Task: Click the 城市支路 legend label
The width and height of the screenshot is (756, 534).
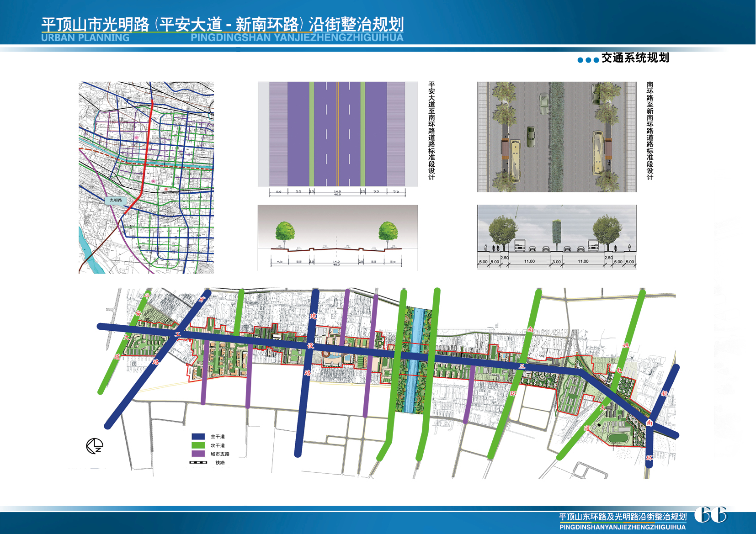Action: (x=220, y=454)
